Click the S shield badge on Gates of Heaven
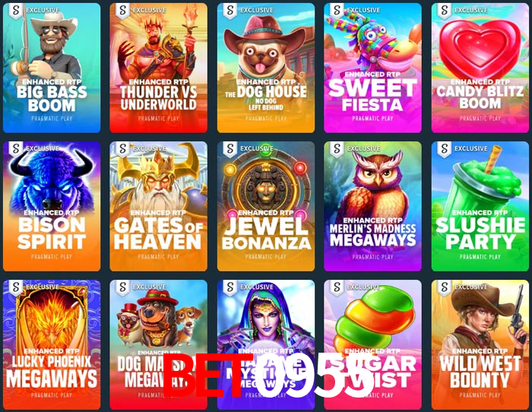 coord(122,149)
